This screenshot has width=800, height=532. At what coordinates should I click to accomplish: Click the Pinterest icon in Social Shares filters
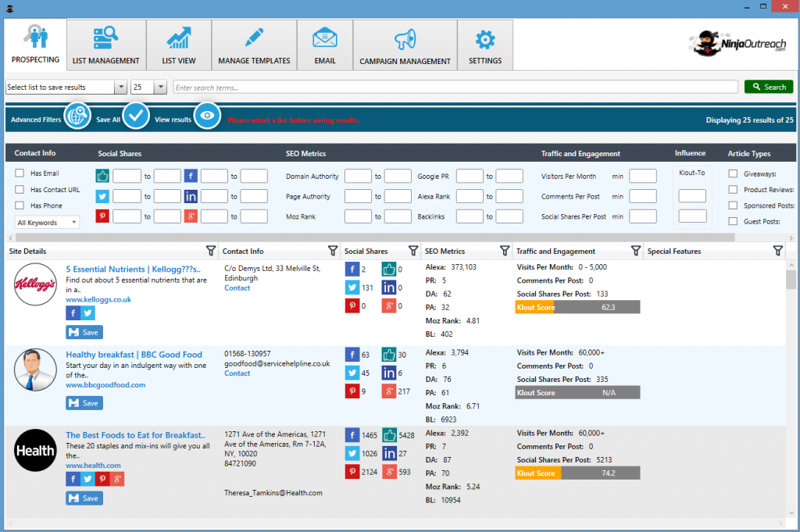(x=102, y=216)
